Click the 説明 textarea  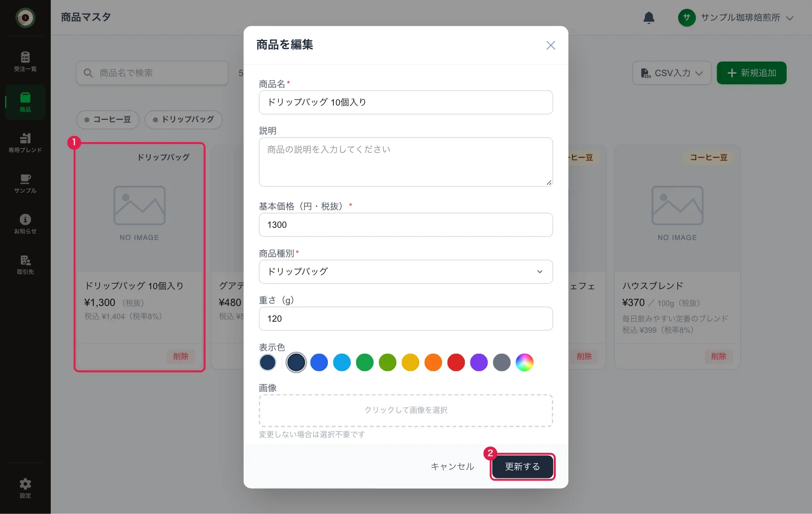click(x=405, y=162)
